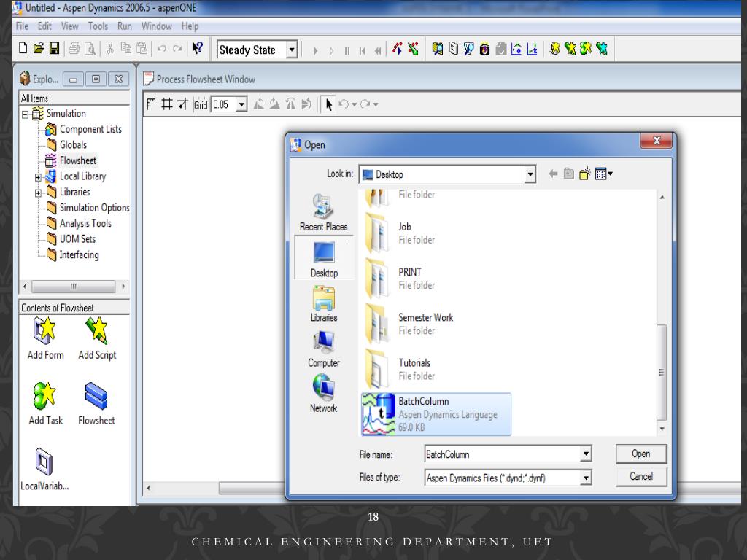The width and height of the screenshot is (747, 560).
Task: Open the Flowsheet icon in Contents pane
Action: click(96, 404)
